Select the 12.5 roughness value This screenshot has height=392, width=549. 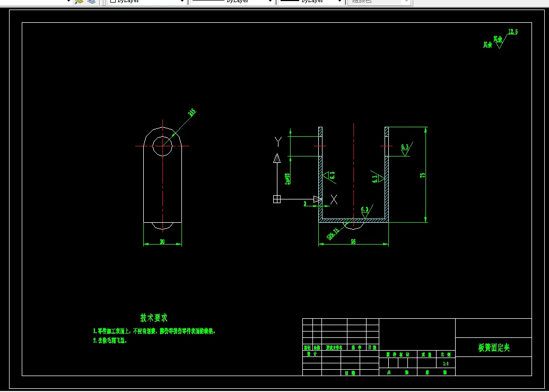pos(512,32)
